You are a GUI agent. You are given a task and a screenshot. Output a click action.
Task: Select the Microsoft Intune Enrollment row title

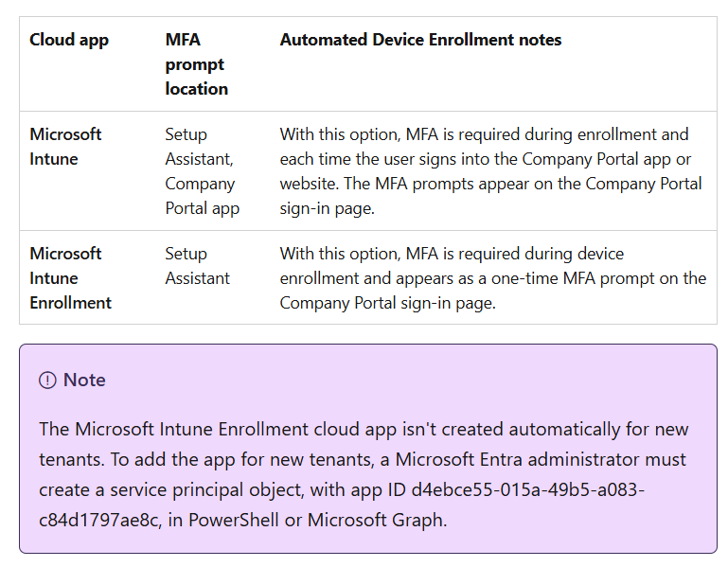coord(71,278)
